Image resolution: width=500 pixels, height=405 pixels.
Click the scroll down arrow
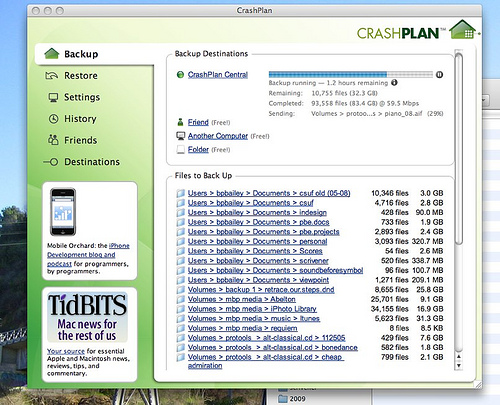(x=459, y=366)
